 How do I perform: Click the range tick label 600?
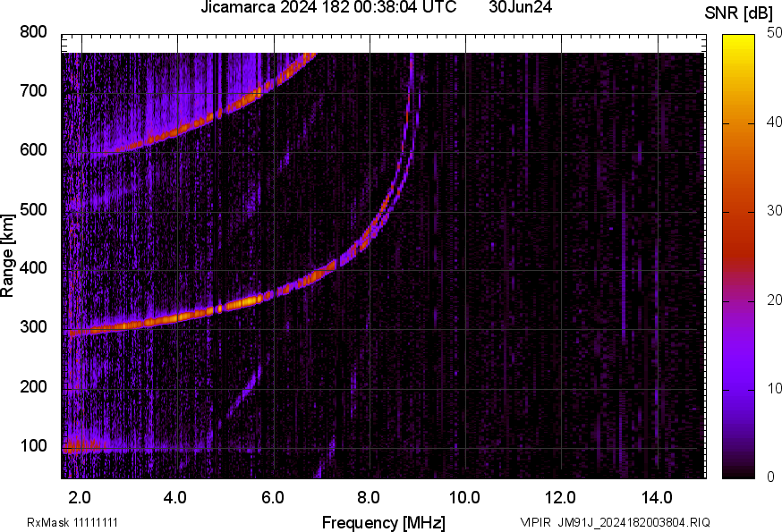[x=33, y=149]
